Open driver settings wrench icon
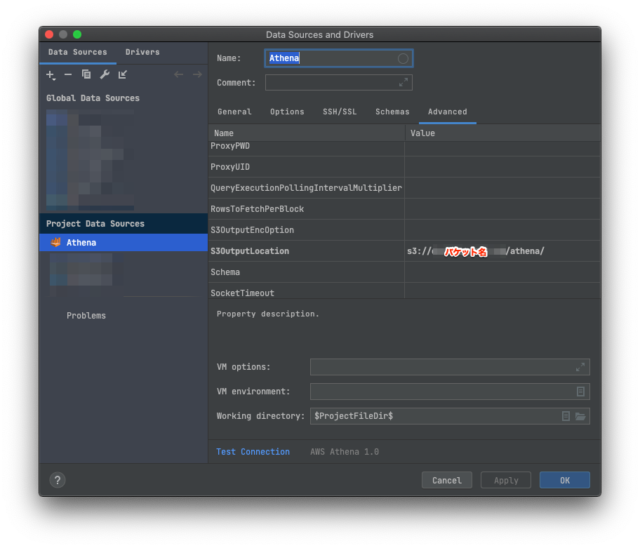 [x=104, y=74]
